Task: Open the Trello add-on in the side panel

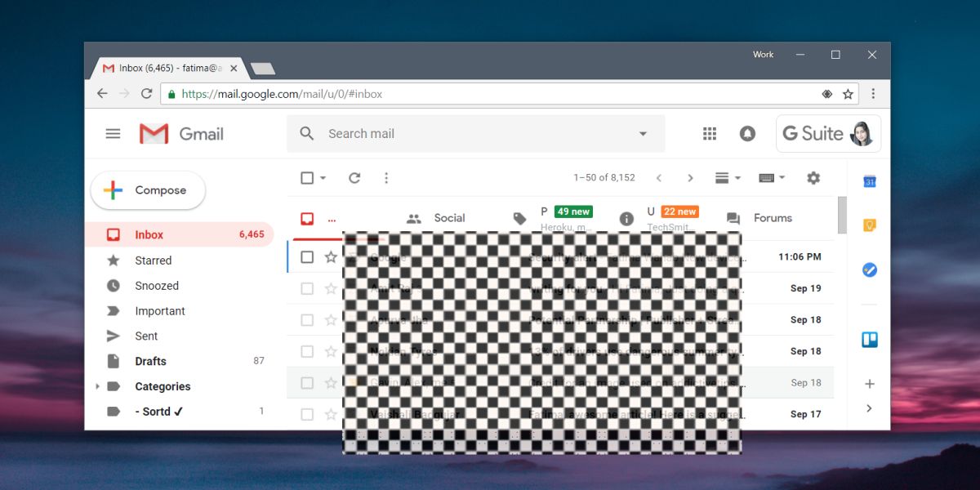Action: coord(870,340)
